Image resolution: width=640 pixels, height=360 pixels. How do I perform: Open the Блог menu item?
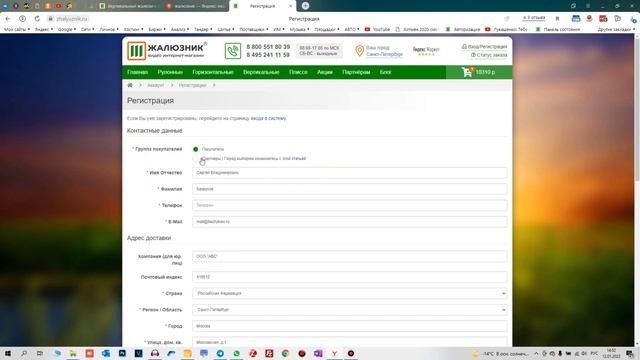coord(385,72)
